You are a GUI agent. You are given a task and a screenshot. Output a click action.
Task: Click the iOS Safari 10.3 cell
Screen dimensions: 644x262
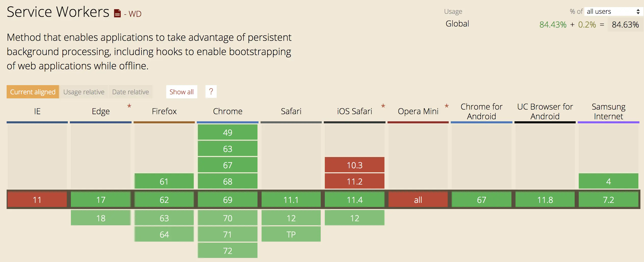[x=355, y=165]
